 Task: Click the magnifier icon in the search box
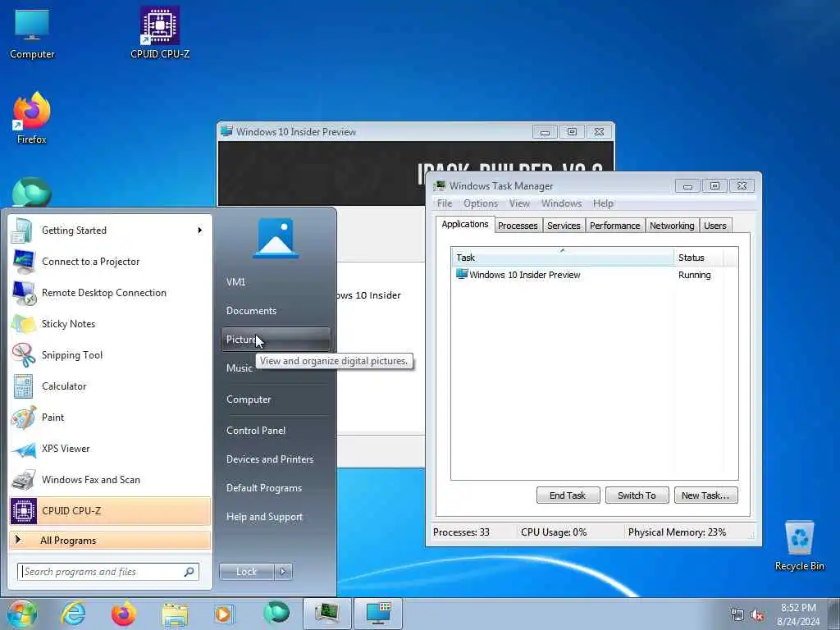point(189,572)
